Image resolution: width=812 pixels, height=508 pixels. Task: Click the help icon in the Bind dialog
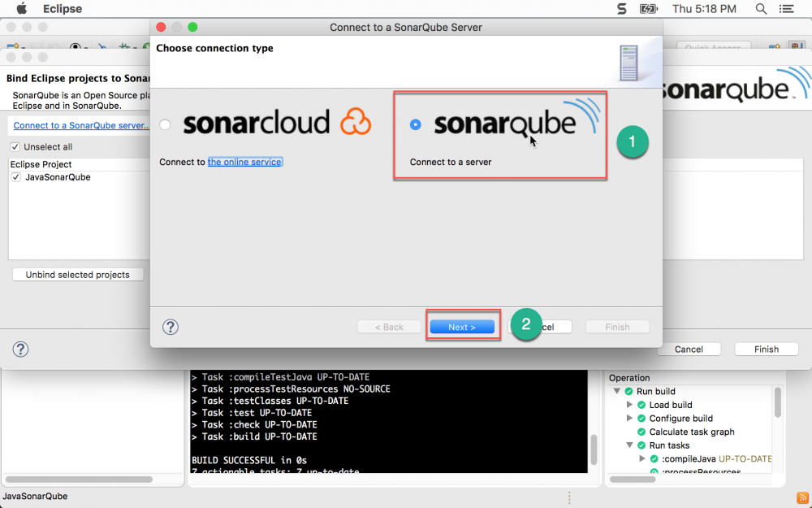pos(20,349)
